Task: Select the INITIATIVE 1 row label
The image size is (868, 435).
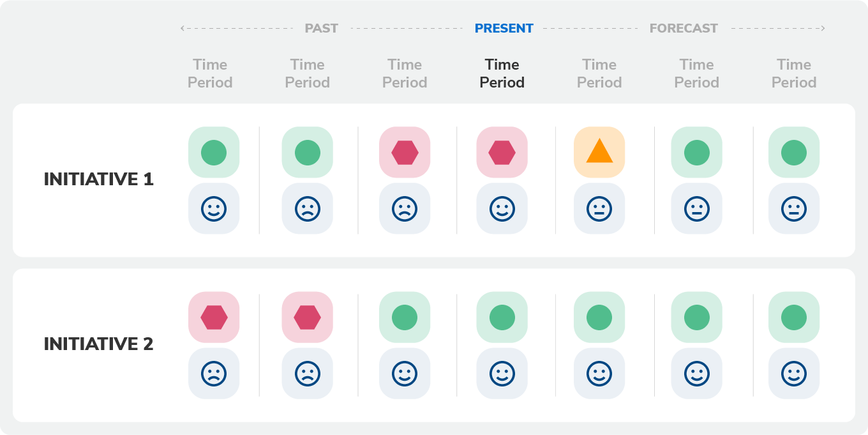Action: coord(99,179)
